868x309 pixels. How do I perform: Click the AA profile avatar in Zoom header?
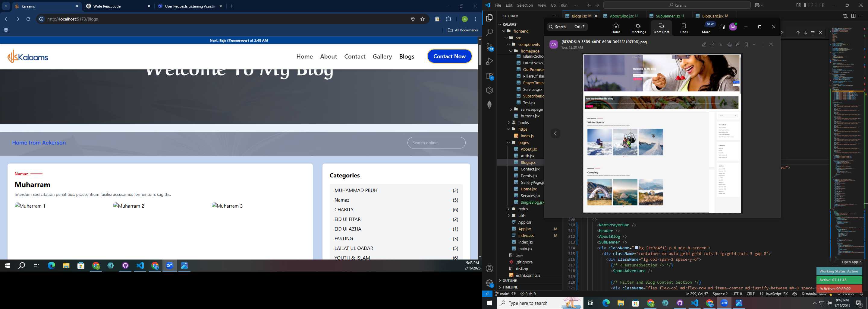coord(733,27)
